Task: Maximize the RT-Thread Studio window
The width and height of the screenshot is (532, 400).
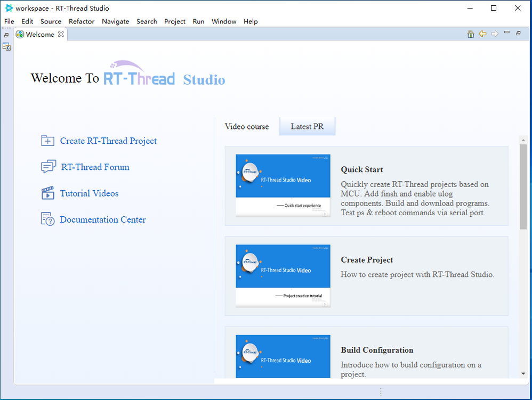Action: coord(494,8)
